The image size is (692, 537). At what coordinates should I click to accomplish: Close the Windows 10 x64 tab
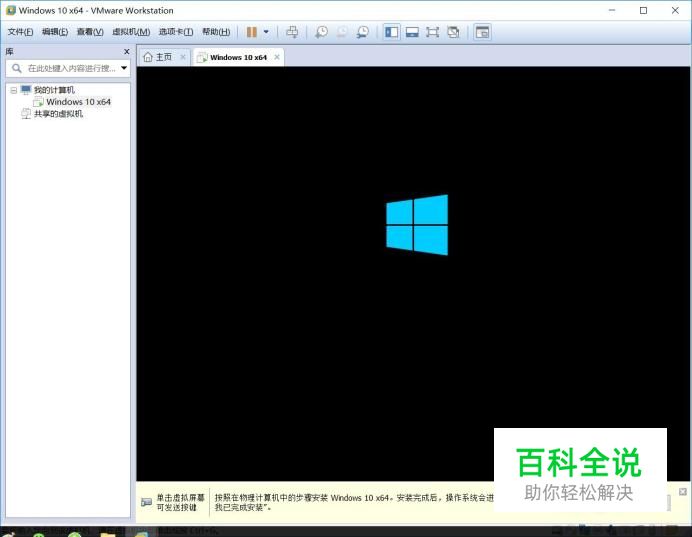tap(277, 57)
